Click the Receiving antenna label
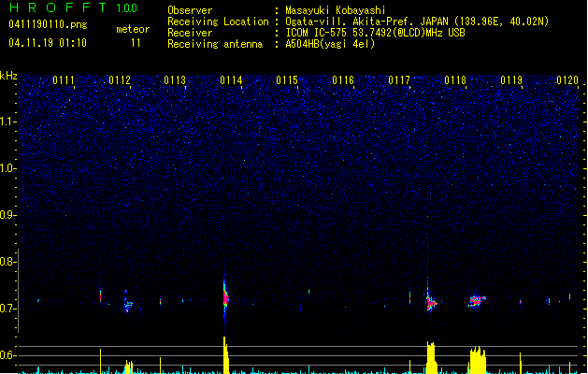This screenshot has height=374, width=588. click(x=215, y=44)
